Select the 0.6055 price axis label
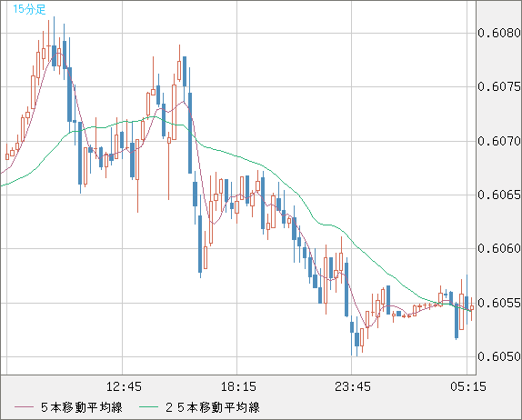 (499, 303)
